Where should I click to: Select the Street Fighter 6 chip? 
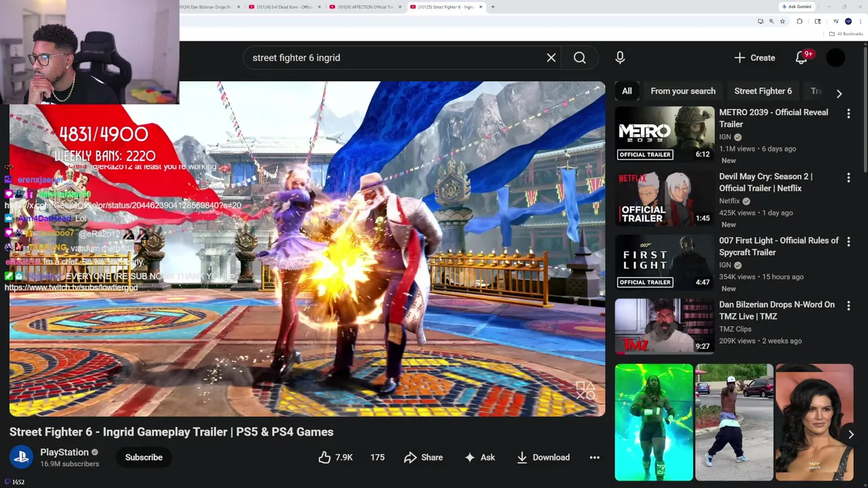(x=763, y=91)
